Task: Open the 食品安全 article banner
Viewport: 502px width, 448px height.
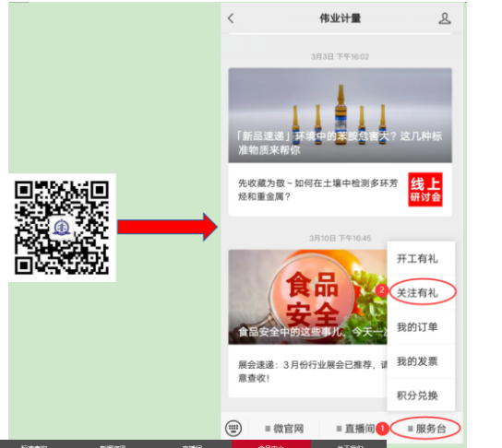Action: [307, 297]
